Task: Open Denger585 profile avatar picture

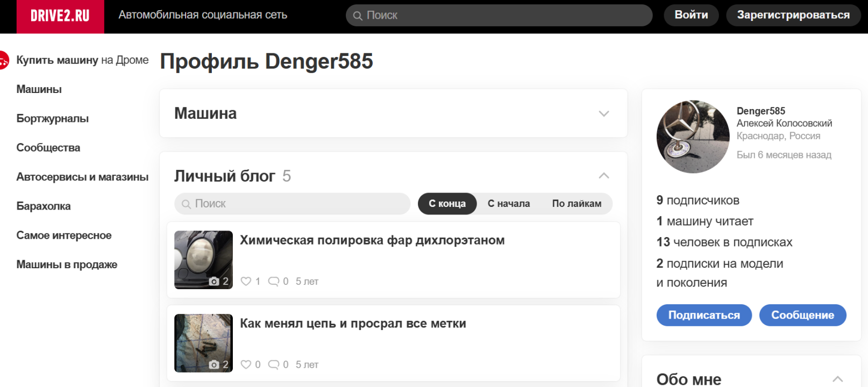Action: 693,137
